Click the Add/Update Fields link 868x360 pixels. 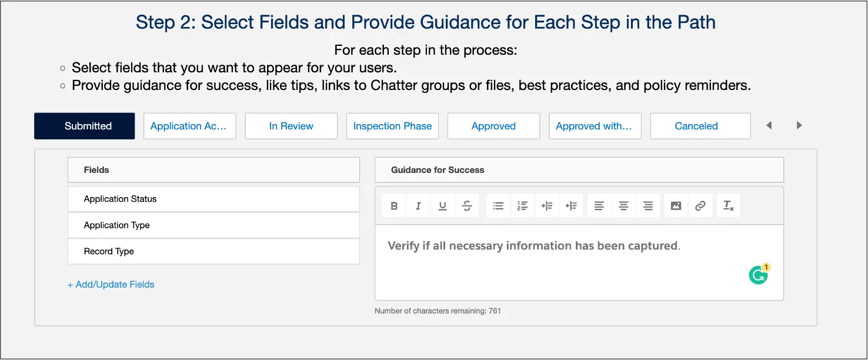(111, 284)
